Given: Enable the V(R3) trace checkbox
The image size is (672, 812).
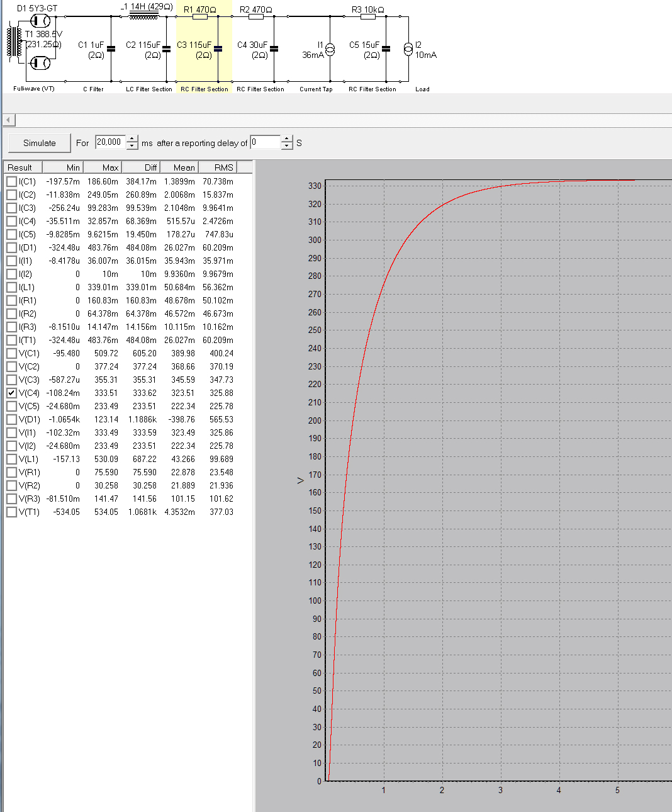Looking at the screenshot, I should 11,499.
